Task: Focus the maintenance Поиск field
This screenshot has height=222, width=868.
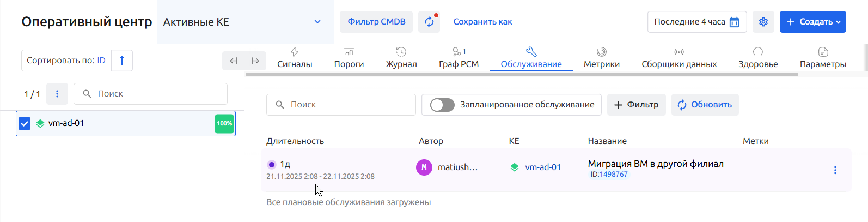Action: pos(341,105)
